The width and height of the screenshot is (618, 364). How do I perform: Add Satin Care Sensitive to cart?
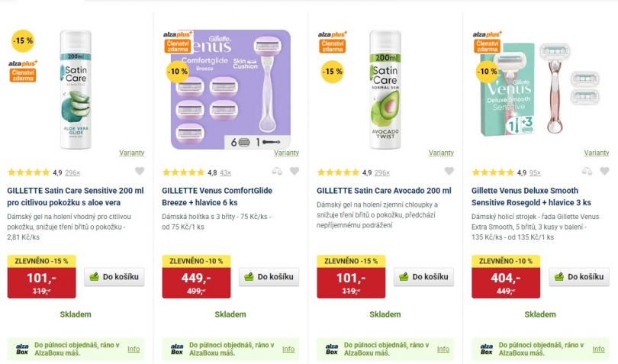(x=114, y=277)
